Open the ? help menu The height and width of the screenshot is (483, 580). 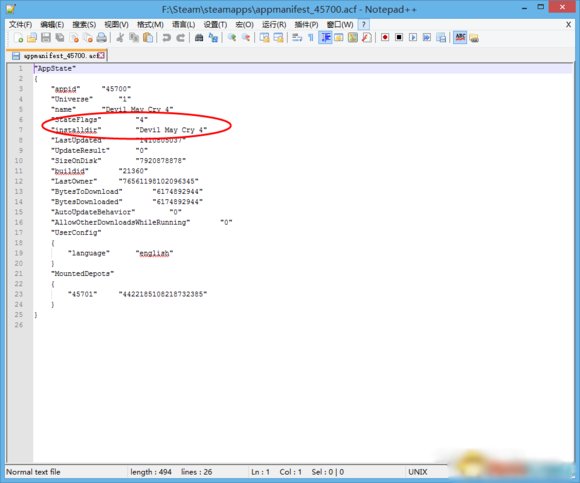[x=363, y=25]
